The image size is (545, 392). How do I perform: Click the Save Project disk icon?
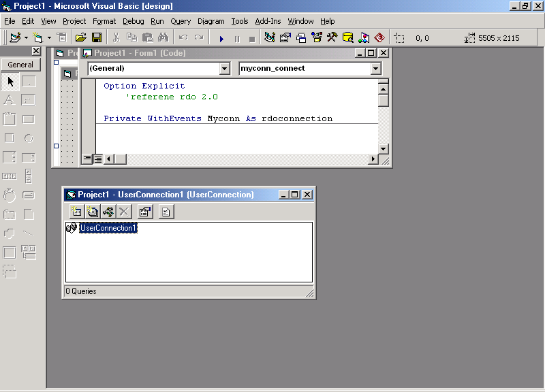tap(97, 38)
